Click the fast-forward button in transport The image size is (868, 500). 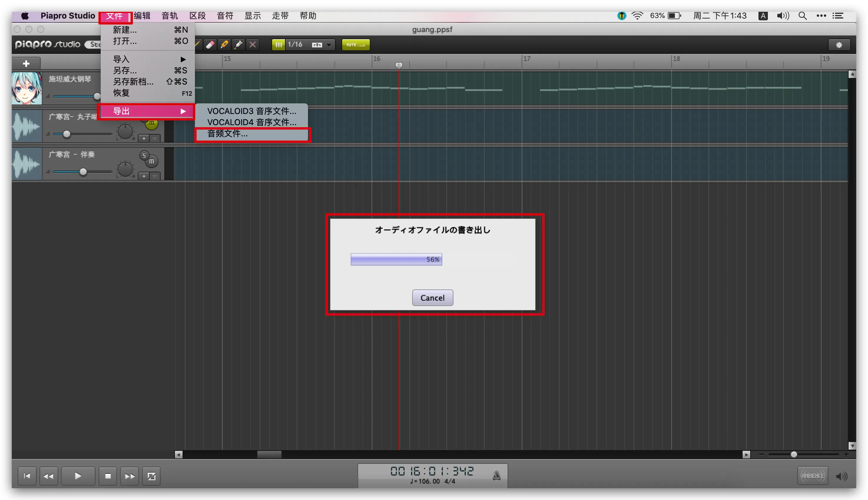[130, 476]
